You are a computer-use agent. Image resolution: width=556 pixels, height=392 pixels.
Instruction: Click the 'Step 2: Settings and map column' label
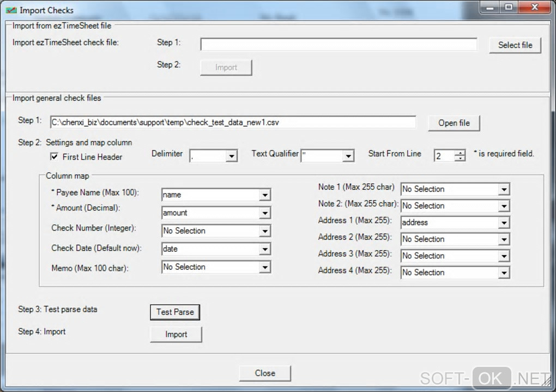tap(75, 143)
